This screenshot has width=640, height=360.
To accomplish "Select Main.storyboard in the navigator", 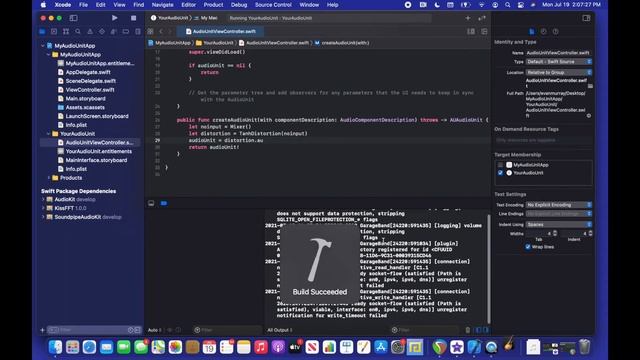I will coord(85,98).
